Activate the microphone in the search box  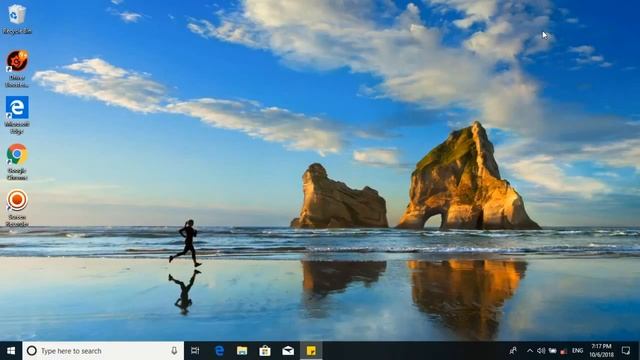pos(174,351)
